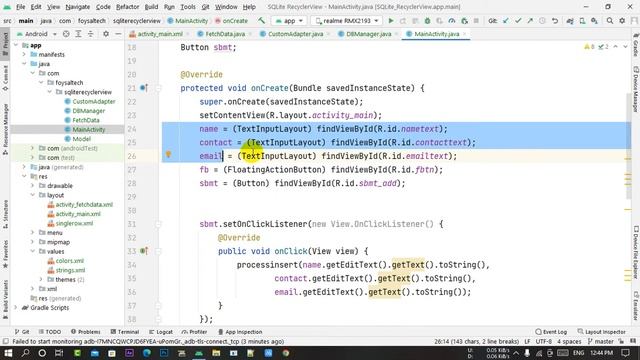Select opened file target icon in Project panel
Image resolution: width=640 pixels, height=360 pixels.
coord(66,34)
